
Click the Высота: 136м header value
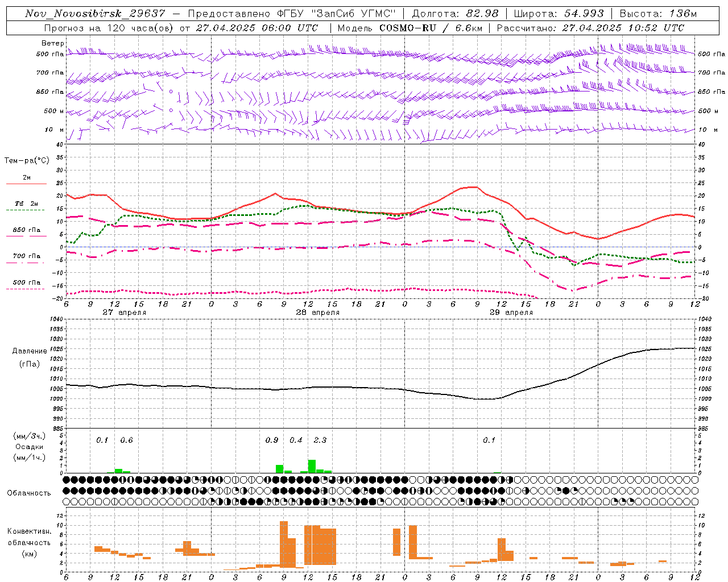coord(658,14)
